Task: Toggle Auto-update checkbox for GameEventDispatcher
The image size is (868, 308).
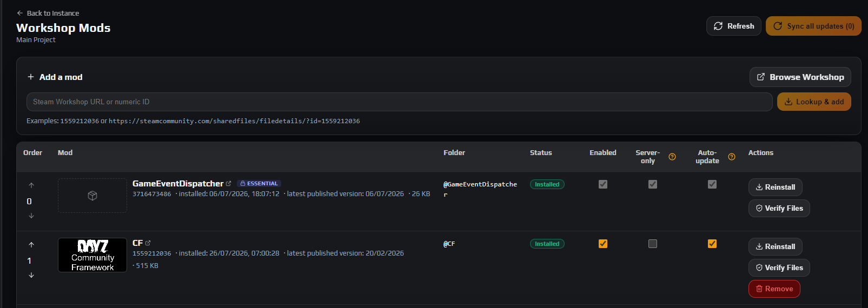Action: (712, 184)
